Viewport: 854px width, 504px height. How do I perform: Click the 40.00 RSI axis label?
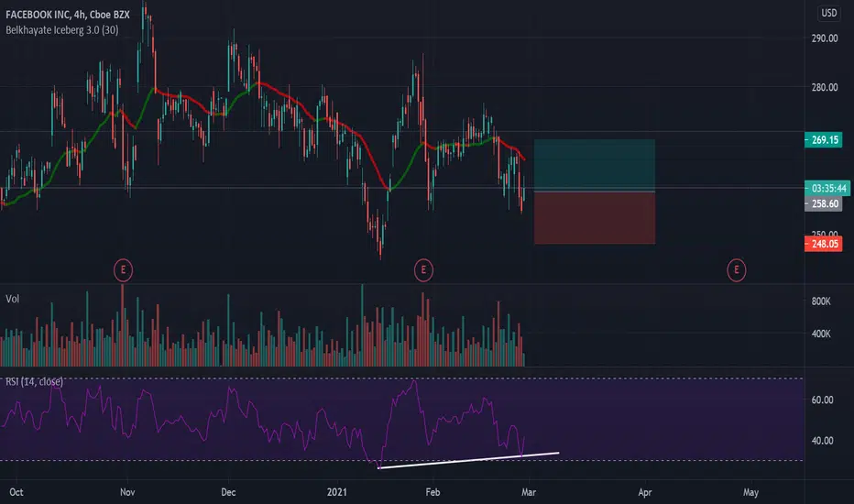coord(822,440)
